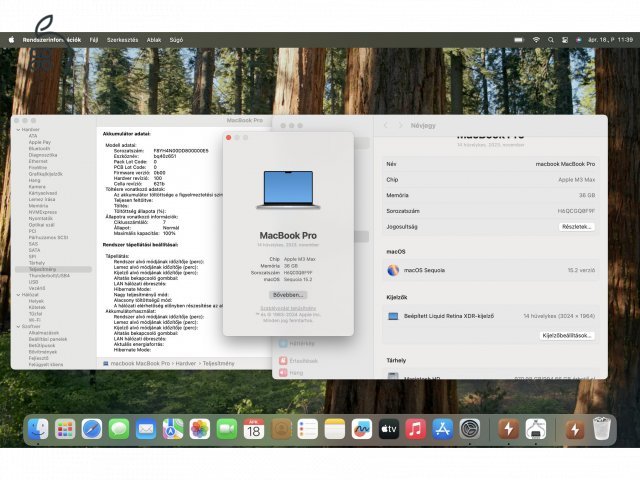Click the Siri icon in the menu bar
This screenshot has height=480, width=640.
579,40
